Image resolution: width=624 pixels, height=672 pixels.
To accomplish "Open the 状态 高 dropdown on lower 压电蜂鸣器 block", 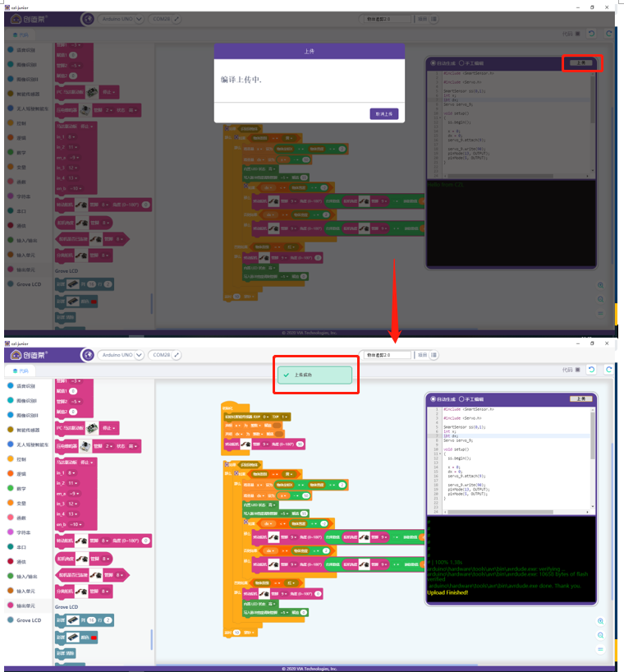I will [x=131, y=446].
